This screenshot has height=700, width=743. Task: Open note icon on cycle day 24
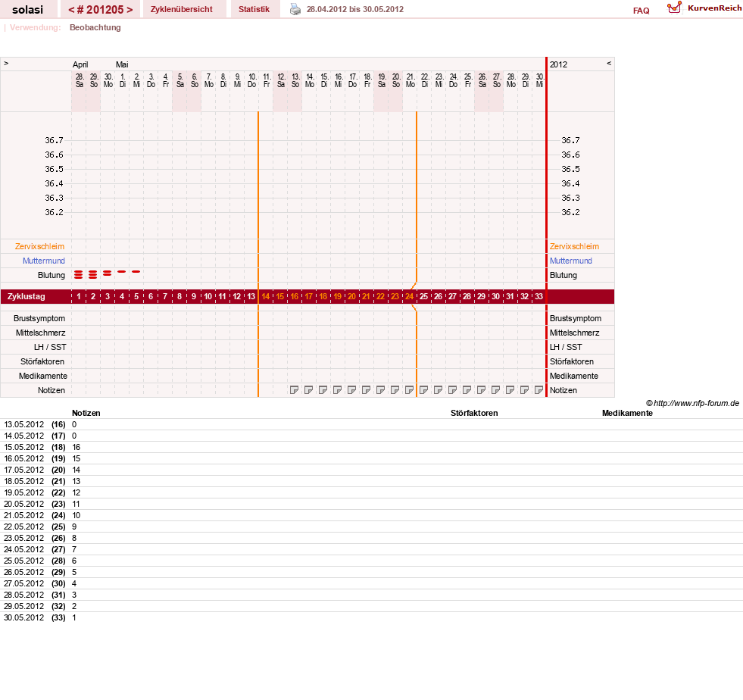[x=410, y=390]
